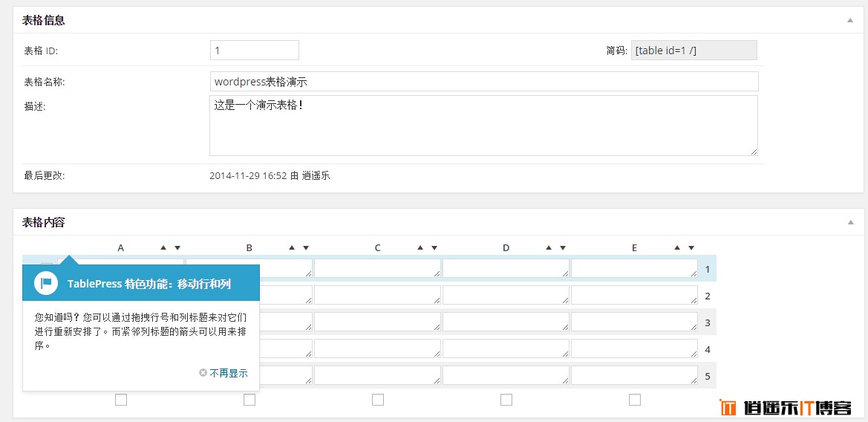Sort column A descending with down arrow
868x422 pixels.
(177, 247)
